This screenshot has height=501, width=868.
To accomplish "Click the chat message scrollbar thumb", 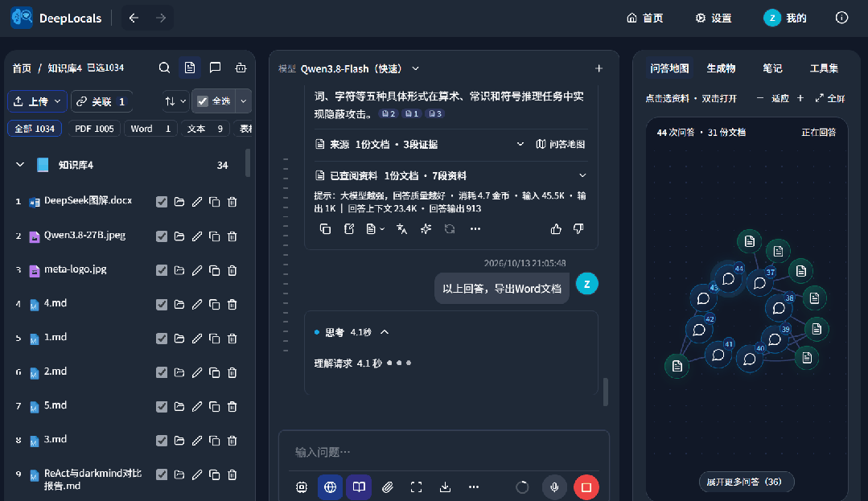I will tap(606, 392).
